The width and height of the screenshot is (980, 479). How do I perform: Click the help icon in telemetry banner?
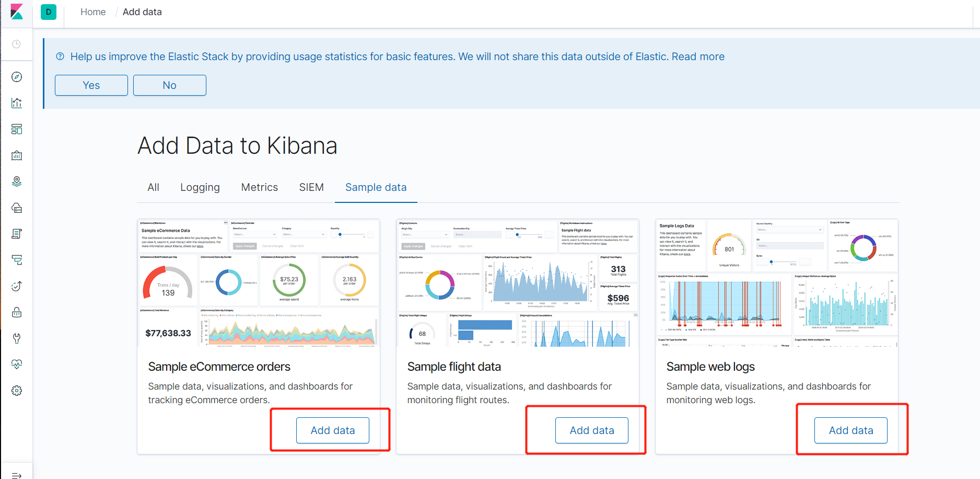pos(60,56)
